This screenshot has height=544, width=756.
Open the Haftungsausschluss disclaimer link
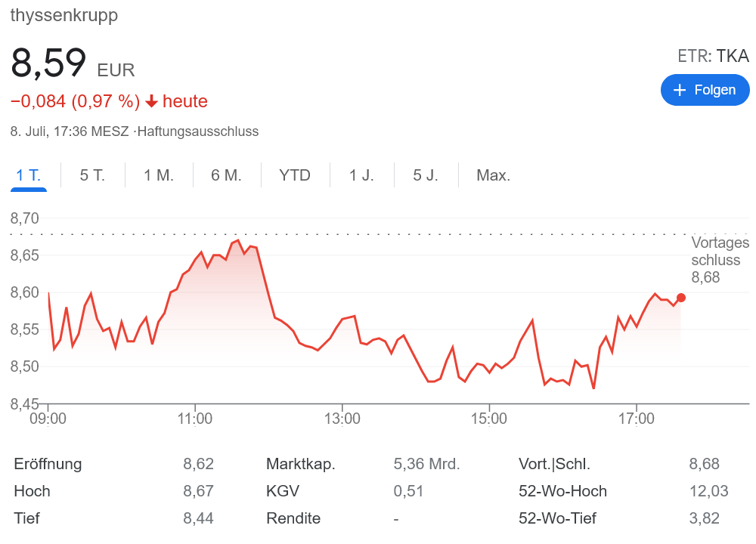(x=198, y=131)
